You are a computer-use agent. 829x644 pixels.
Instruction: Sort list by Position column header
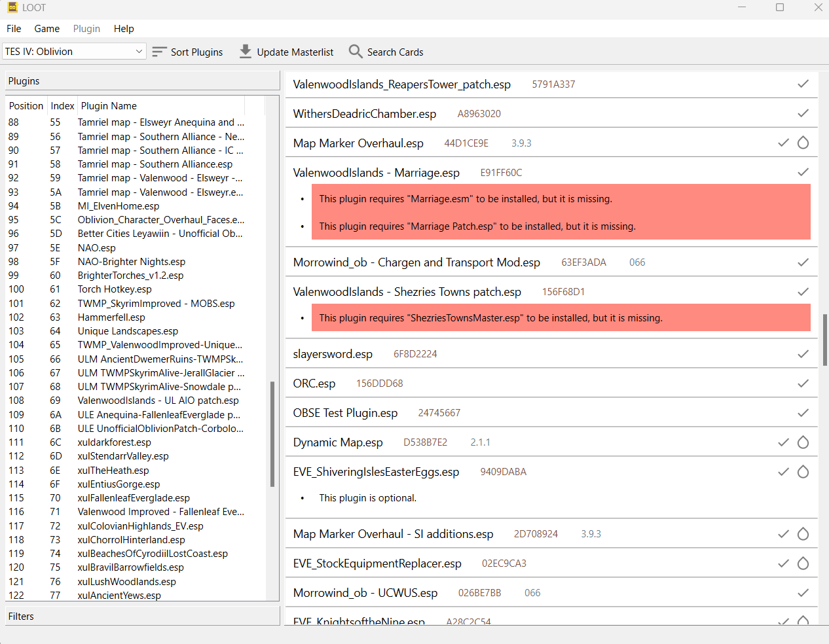coord(26,106)
